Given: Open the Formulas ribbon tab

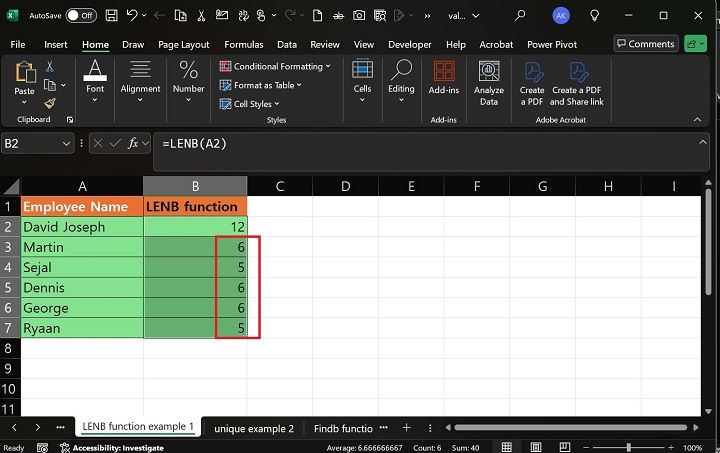Looking at the screenshot, I should tap(243, 44).
